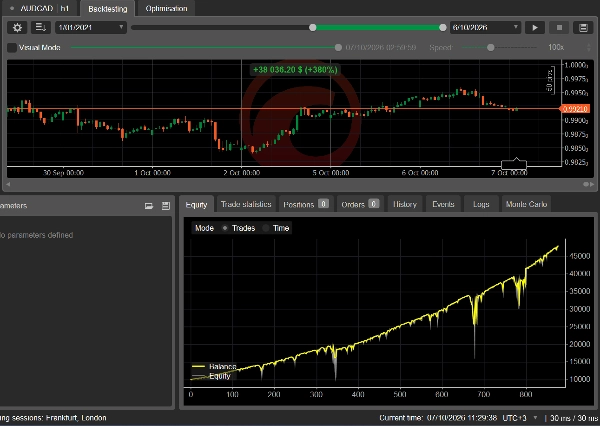Open the Positions tab

pos(306,204)
